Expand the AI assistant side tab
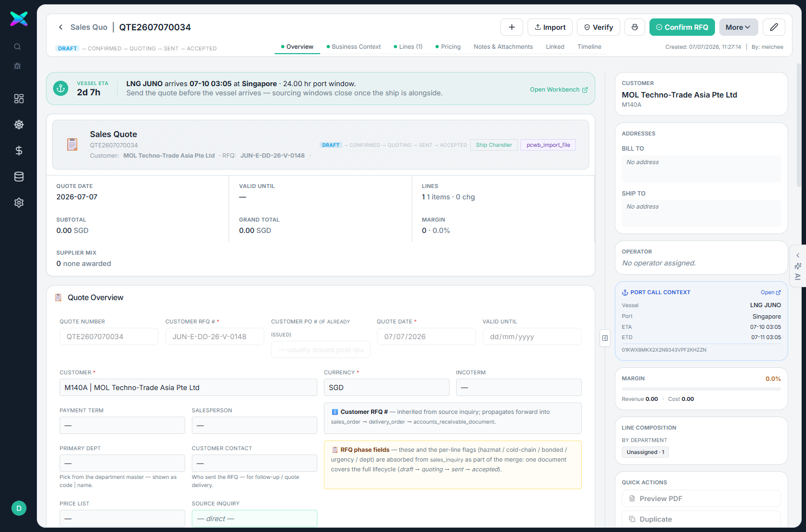Viewport: 806px width, 532px height. pyautogui.click(x=798, y=266)
